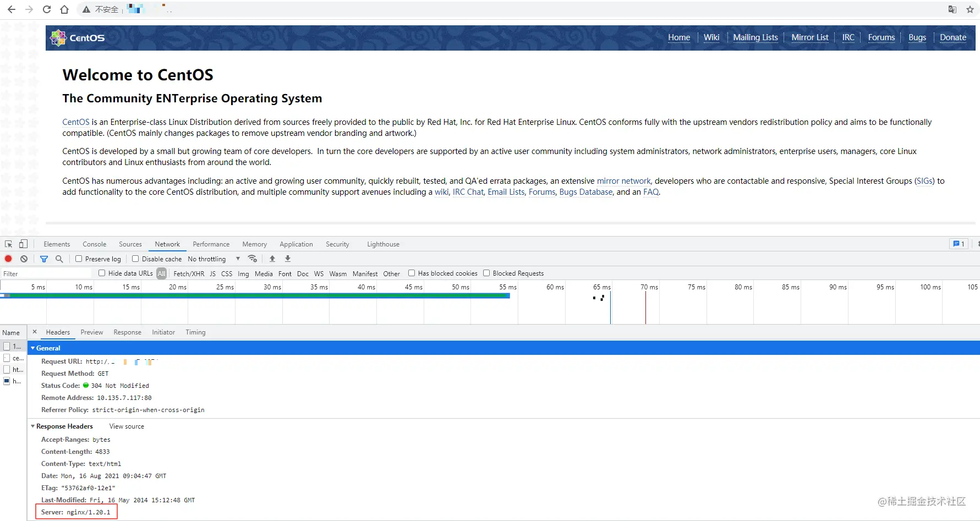
Task: Show only Img requests
Action: coord(243,273)
